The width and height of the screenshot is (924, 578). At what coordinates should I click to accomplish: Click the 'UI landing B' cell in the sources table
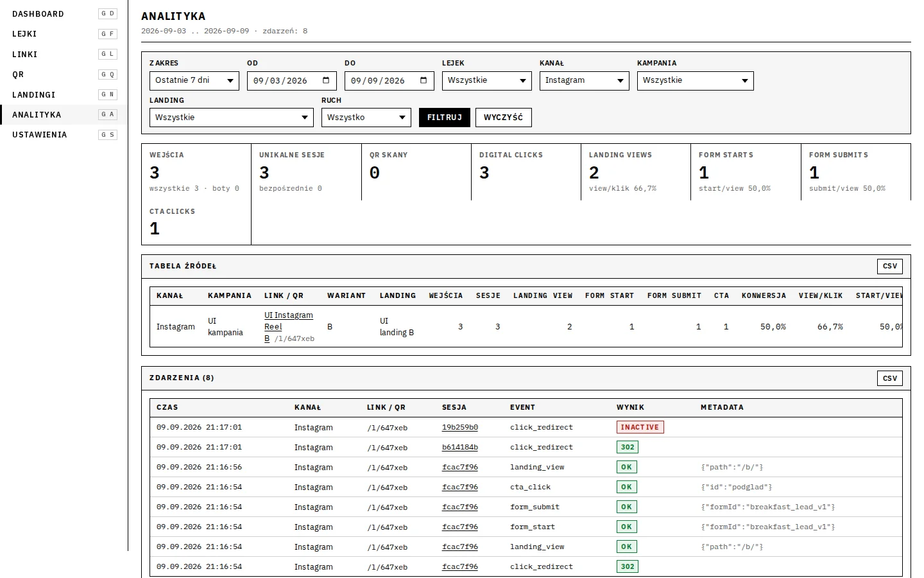pos(397,327)
